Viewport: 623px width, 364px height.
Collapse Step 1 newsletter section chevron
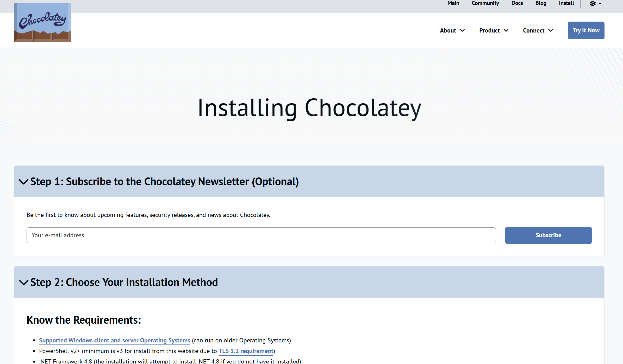coord(23,182)
